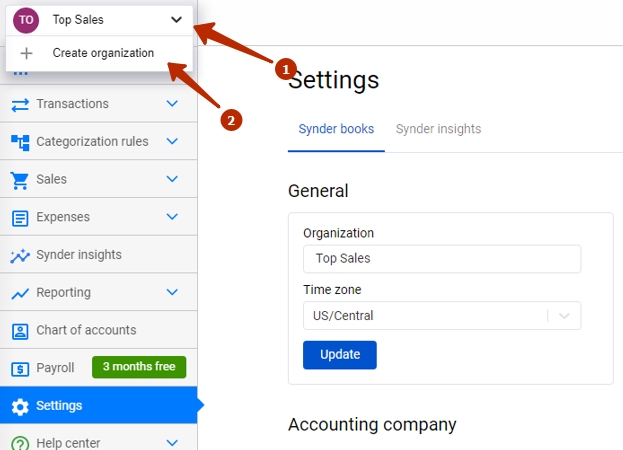Expand the Reporting section chevron

(x=172, y=292)
